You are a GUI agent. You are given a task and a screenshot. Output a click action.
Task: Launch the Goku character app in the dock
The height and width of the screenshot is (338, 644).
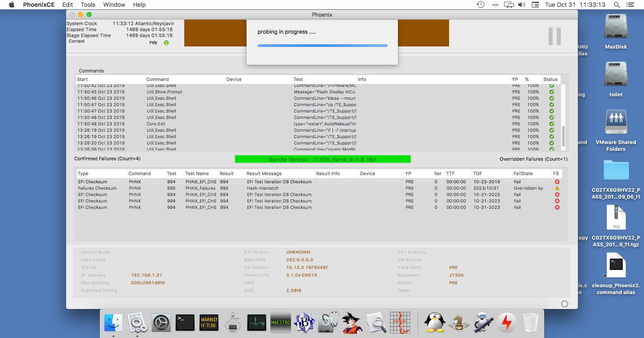[352, 323]
